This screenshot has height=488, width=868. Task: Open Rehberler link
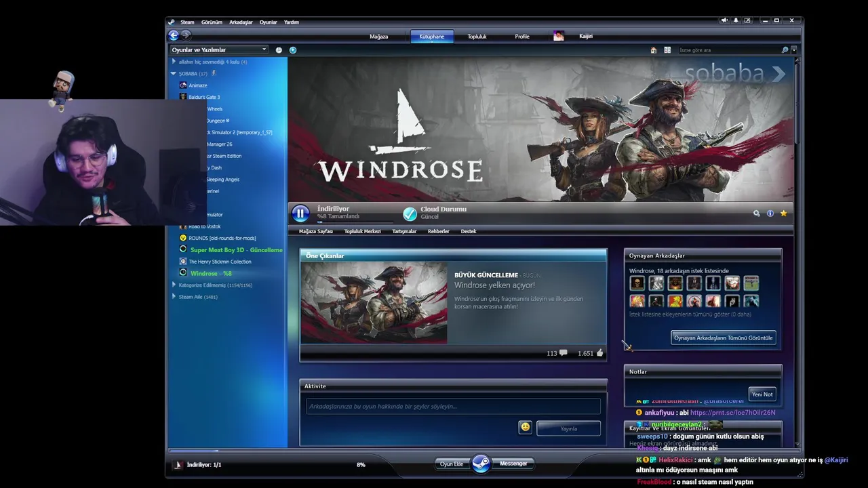(439, 232)
